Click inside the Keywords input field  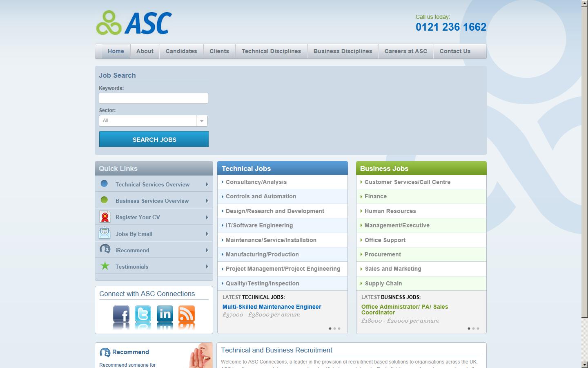(153, 98)
